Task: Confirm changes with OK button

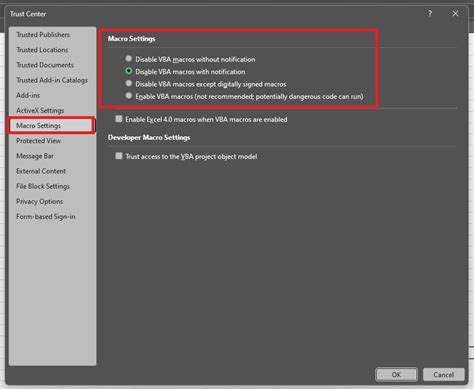Action: [396, 374]
